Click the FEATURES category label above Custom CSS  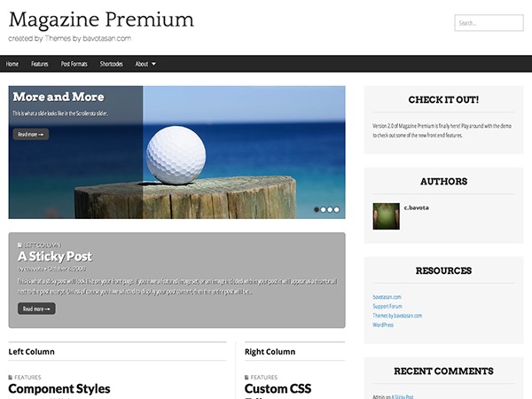(264, 378)
